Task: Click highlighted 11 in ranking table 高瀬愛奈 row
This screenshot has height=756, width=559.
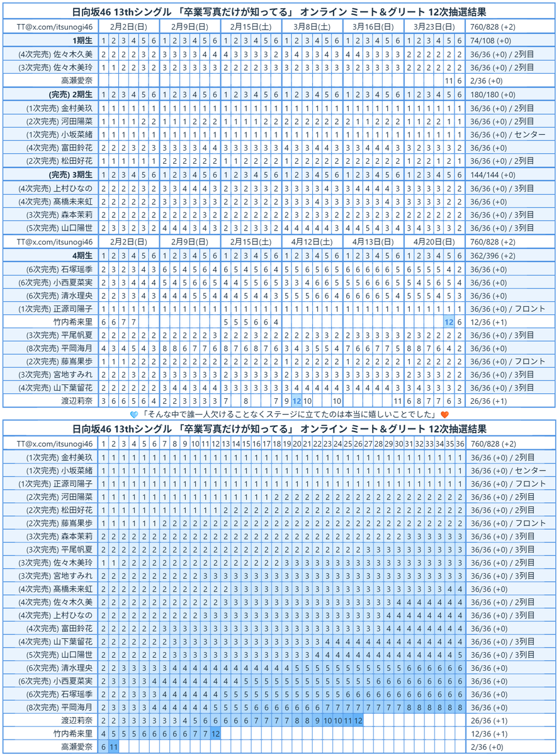Action: 114,747
